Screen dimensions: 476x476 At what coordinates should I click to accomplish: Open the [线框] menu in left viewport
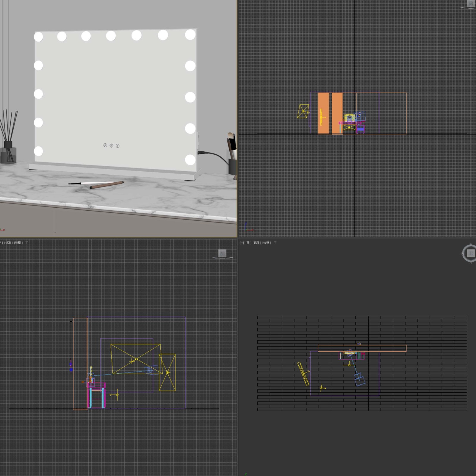[18, 243]
